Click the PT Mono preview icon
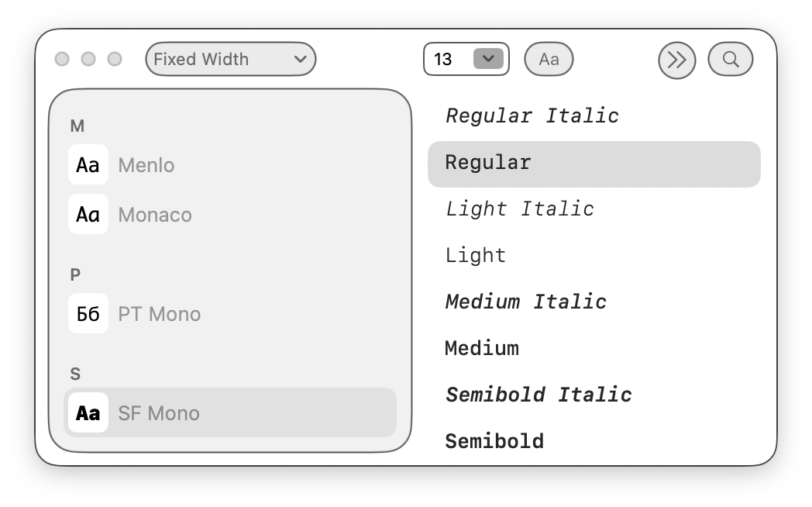Viewport: 812px width, 507px height. click(x=88, y=313)
